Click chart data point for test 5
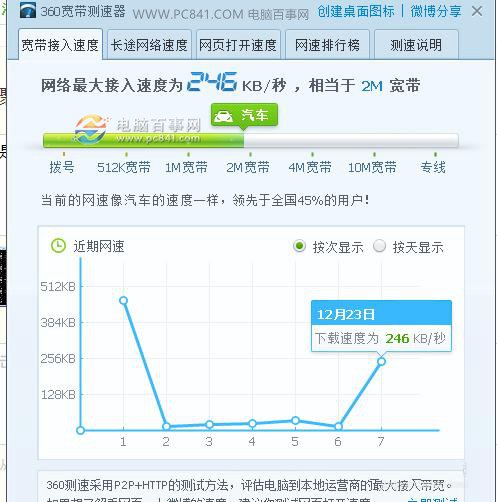 point(295,420)
